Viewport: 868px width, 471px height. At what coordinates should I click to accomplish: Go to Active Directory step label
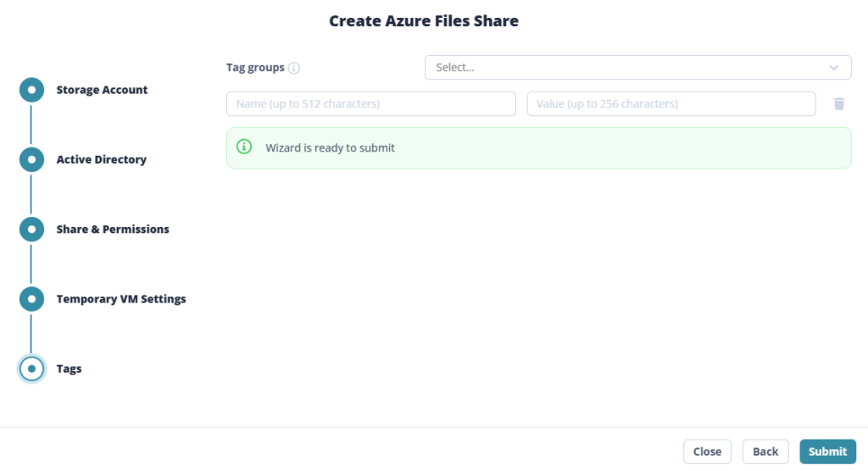coord(102,159)
